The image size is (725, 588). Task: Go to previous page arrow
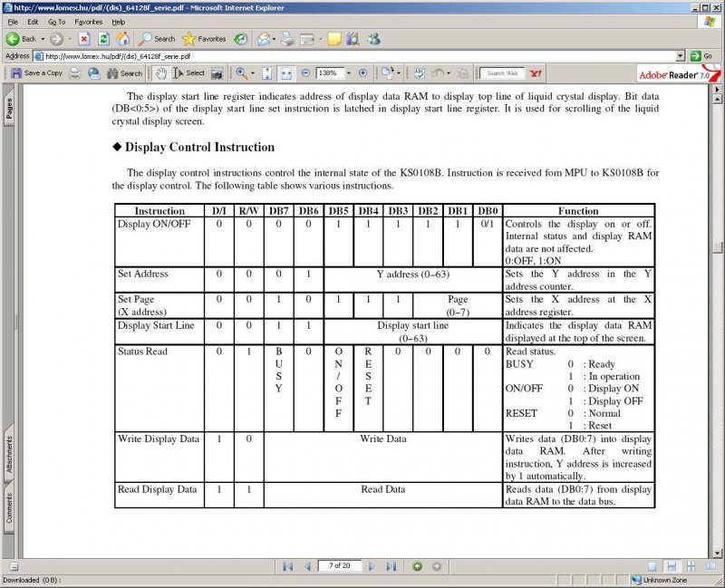pos(307,566)
